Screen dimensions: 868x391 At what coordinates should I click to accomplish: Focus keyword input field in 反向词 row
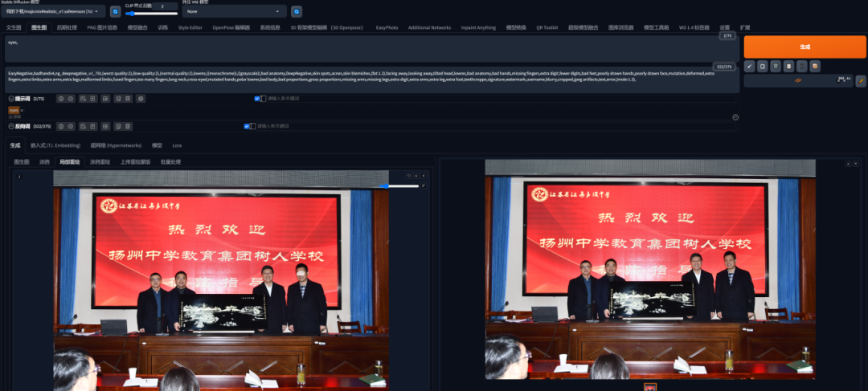pos(496,126)
